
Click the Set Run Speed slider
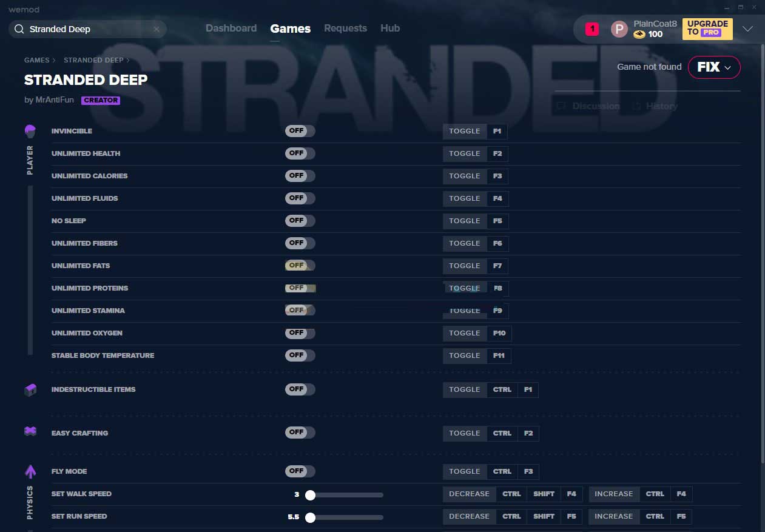(344, 517)
